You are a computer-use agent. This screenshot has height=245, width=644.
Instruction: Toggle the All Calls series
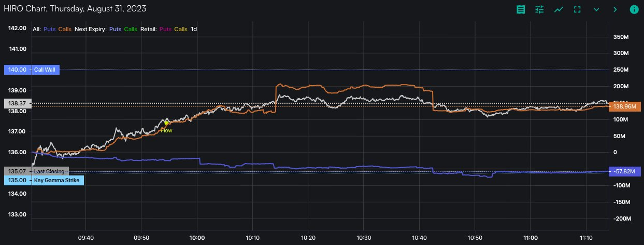[65, 29]
